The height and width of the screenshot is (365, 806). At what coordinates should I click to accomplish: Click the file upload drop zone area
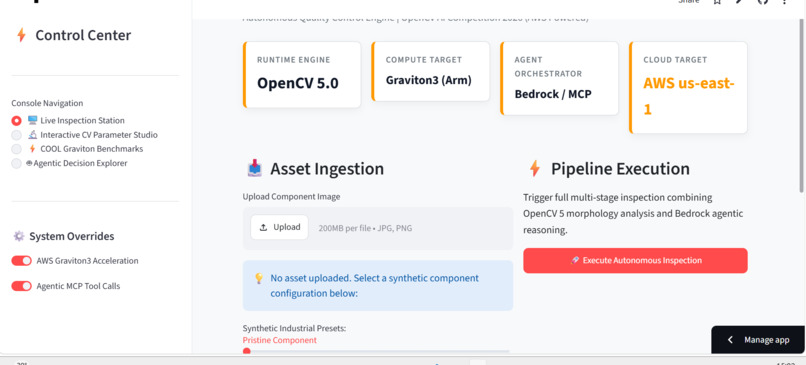[x=378, y=228]
